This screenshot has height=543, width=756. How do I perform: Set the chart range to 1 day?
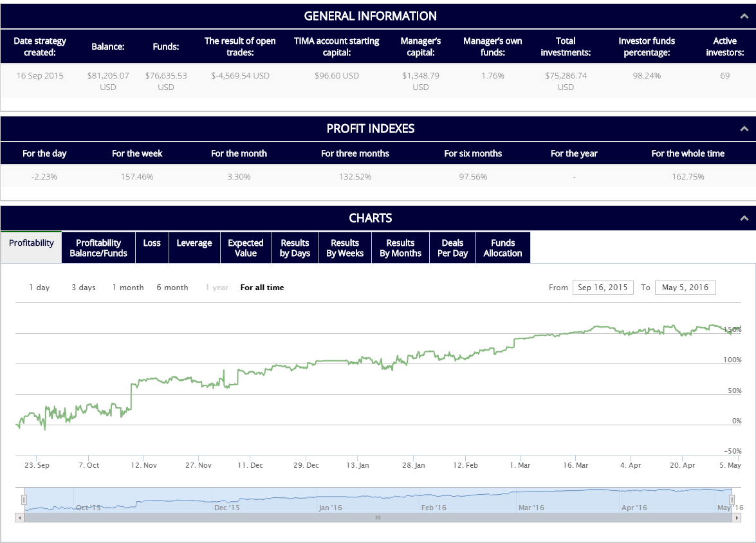pyautogui.click(x=39, y=288)
